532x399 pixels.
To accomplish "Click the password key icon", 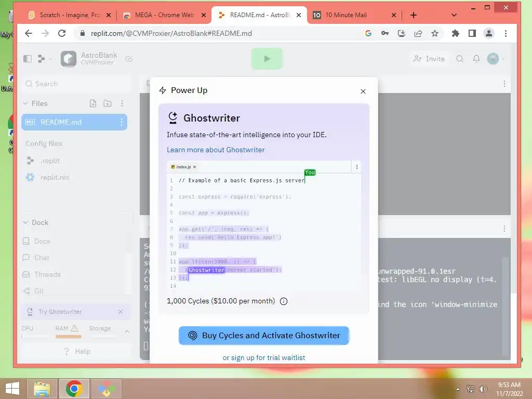I will [x=385, y=33].
